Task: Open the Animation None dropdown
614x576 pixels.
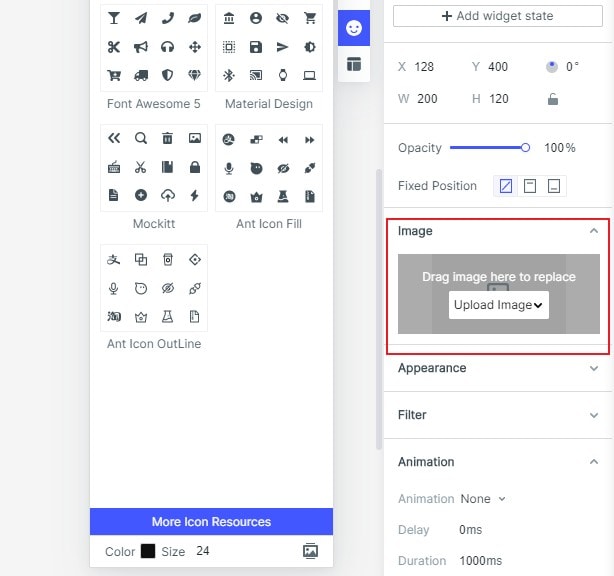Action: [483, 499]
